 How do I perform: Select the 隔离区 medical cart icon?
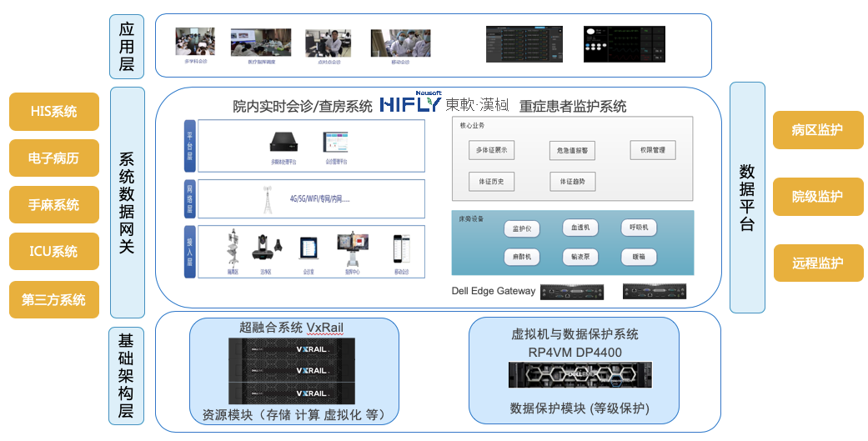tap(233, 248)
